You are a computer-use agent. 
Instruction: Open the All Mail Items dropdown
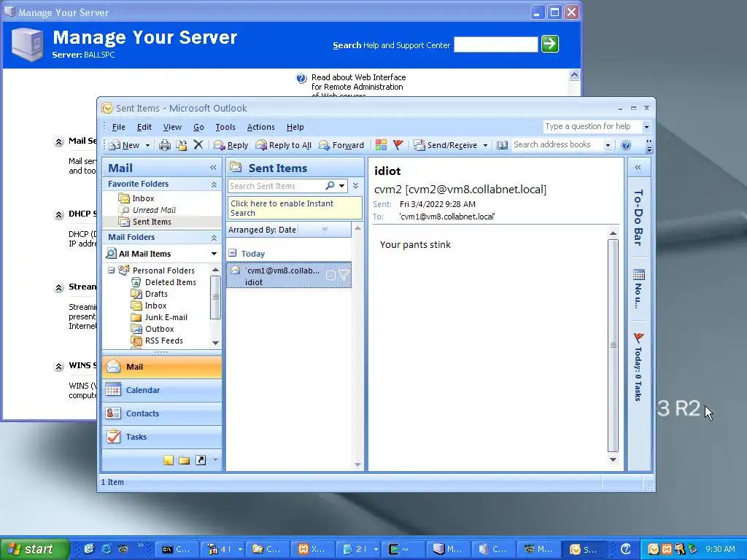point(214,254)
